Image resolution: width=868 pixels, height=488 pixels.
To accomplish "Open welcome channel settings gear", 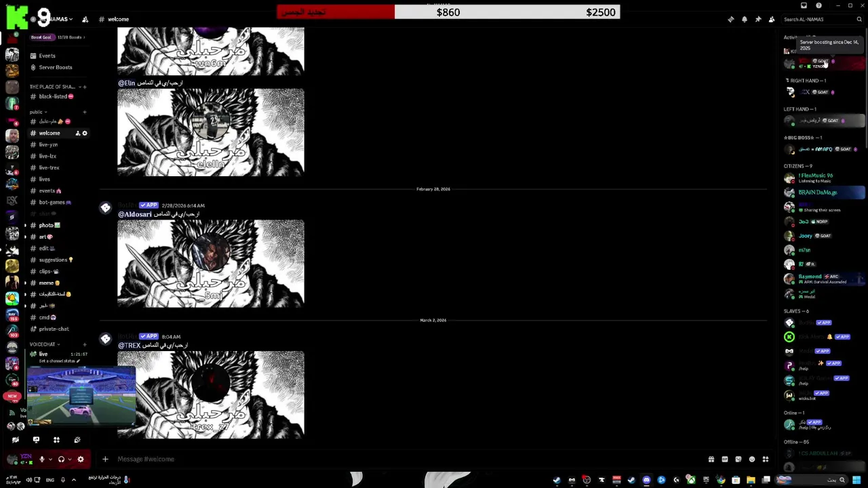I will (85, 133).
